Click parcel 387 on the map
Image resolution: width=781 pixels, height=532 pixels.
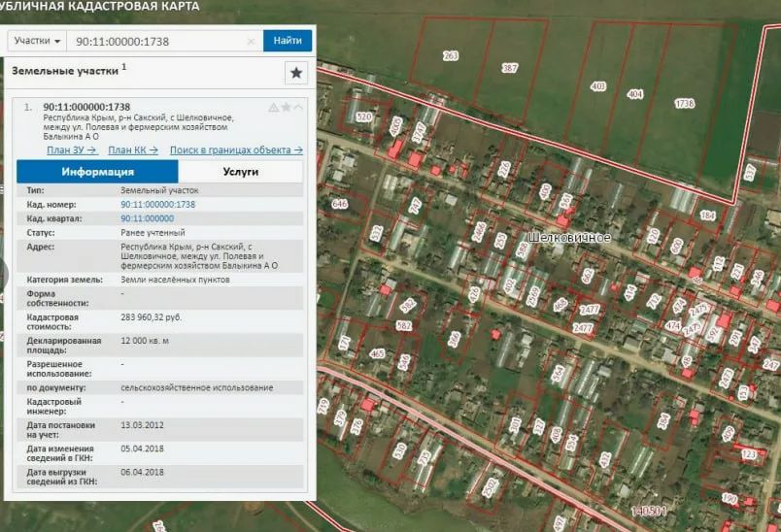click(510, 68)
